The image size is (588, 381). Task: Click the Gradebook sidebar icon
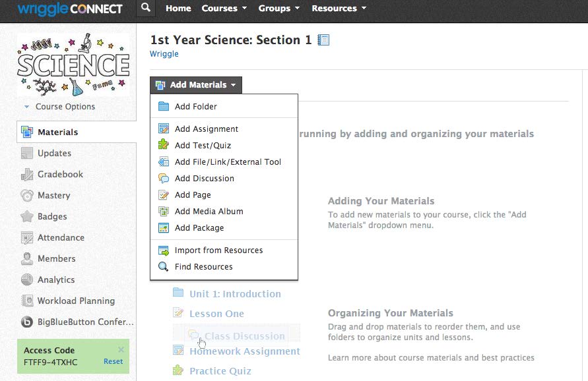(27, 174)
